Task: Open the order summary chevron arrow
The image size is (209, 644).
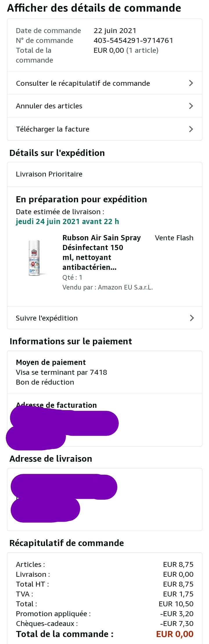Action: coord(191,83)
